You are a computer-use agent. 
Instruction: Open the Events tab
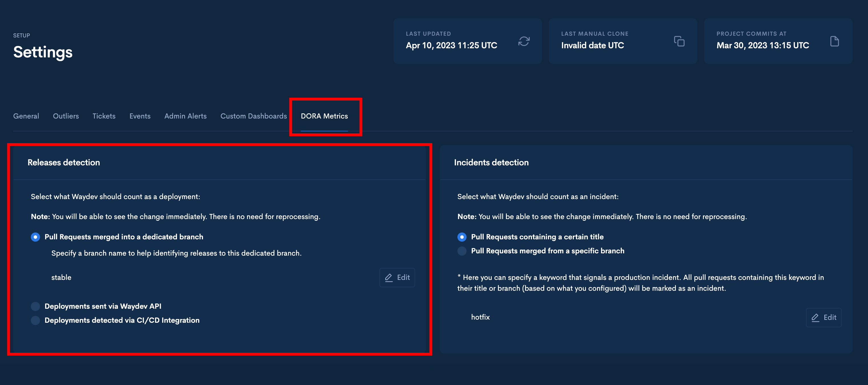(140, 116)
